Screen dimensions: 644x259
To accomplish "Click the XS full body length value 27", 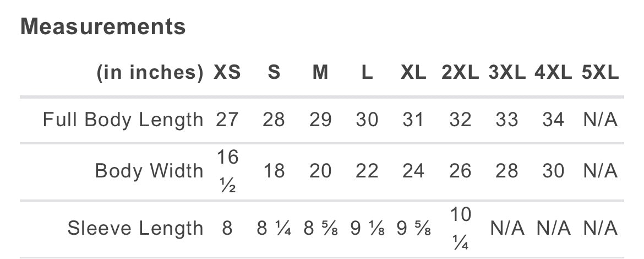I will click(x=227, y=120).
